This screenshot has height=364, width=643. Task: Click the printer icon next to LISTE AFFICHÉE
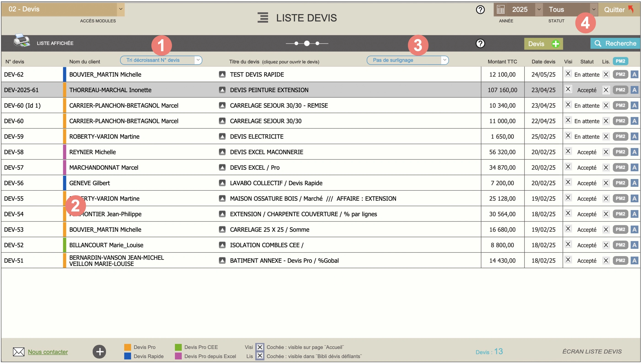[21, 41]
